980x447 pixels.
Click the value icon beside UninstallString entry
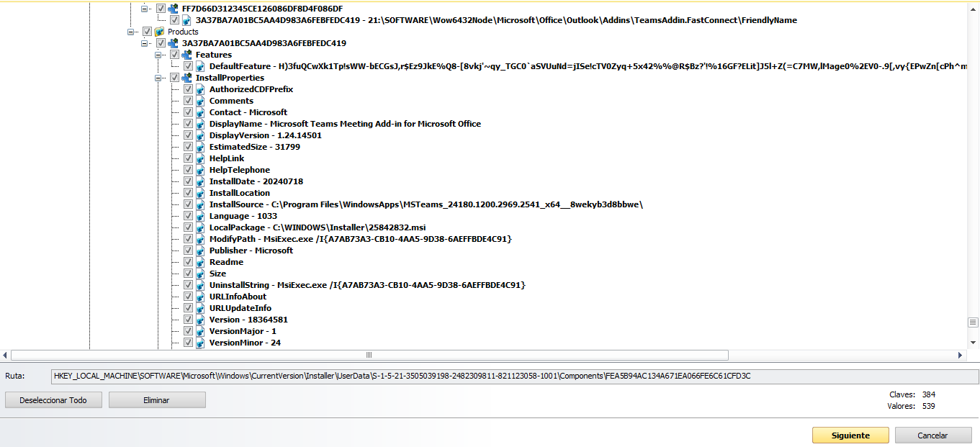point(201,285)
